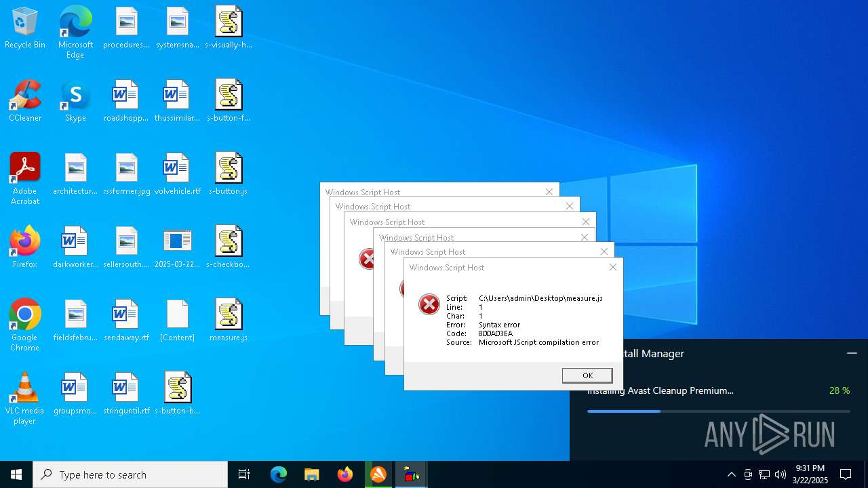Select the Skype desktop shortcut
The height and width of the screenshot is (488, 868).
[x=75, y=102]
